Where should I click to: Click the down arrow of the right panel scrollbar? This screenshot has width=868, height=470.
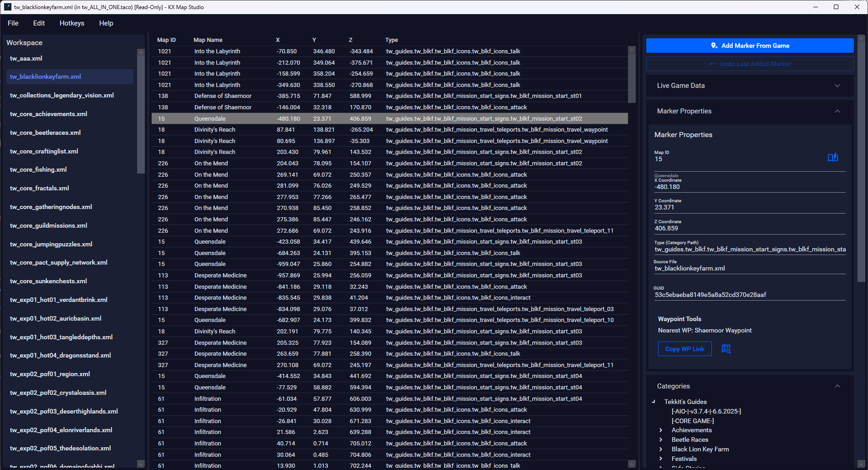(x=861, y=464)
